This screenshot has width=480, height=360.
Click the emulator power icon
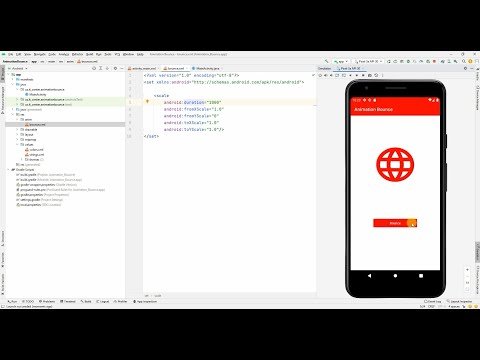pyautogui.click(x=320, y=75)
